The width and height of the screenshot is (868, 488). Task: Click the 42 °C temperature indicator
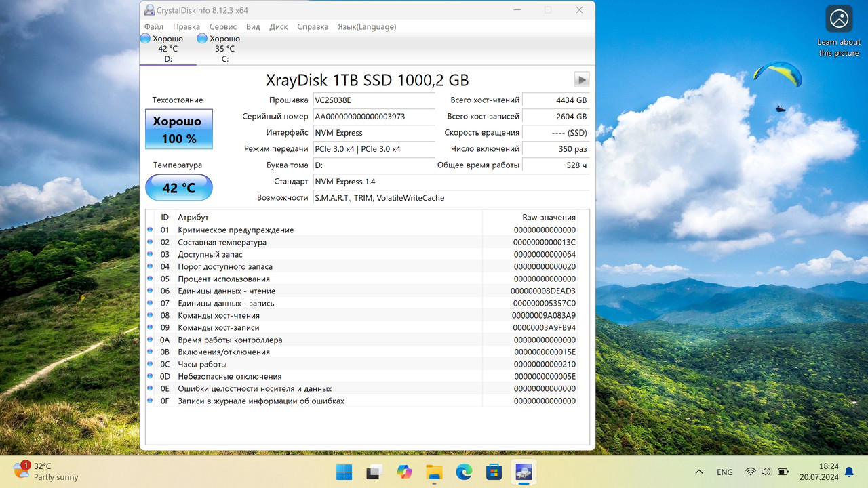pos(179,188)
